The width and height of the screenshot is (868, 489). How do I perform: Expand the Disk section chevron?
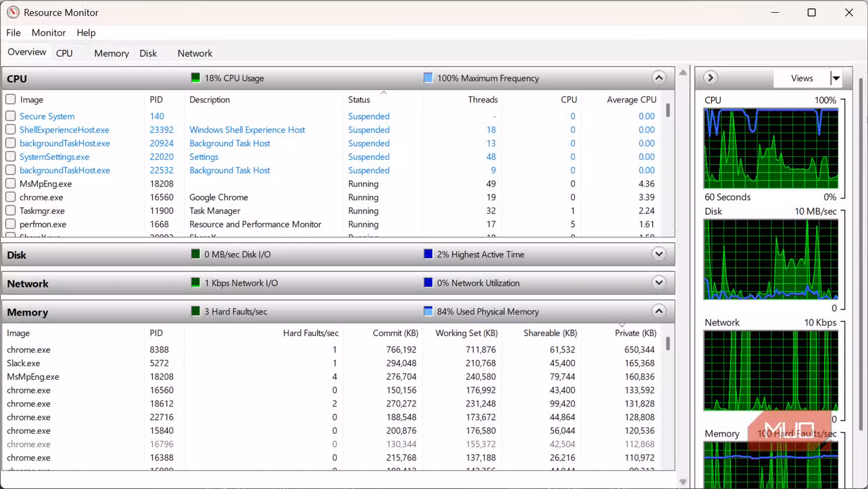[659, 254]
